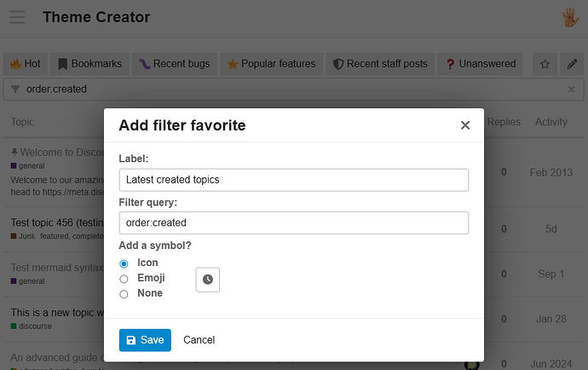Show Recent staff posts filter
Image resolution: width=588 pixels, height=370 pixels.
(x=380, y=64)
